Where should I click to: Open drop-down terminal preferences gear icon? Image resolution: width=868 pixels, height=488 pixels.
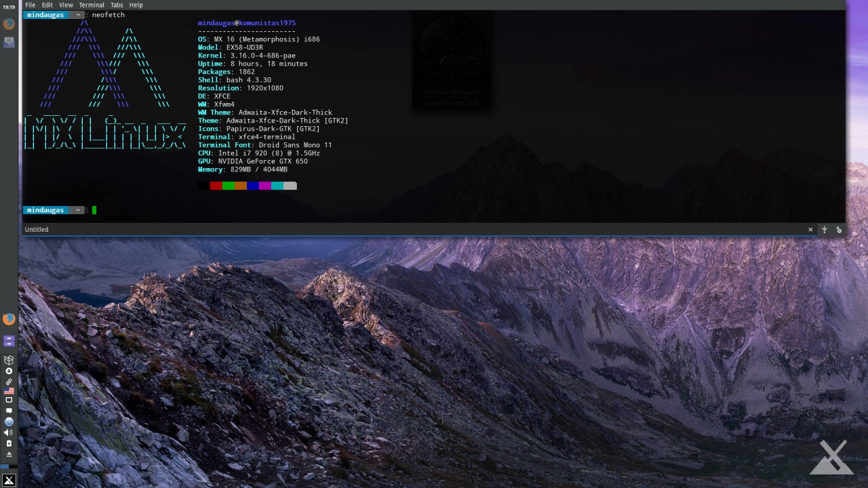(x=839, y=230)
